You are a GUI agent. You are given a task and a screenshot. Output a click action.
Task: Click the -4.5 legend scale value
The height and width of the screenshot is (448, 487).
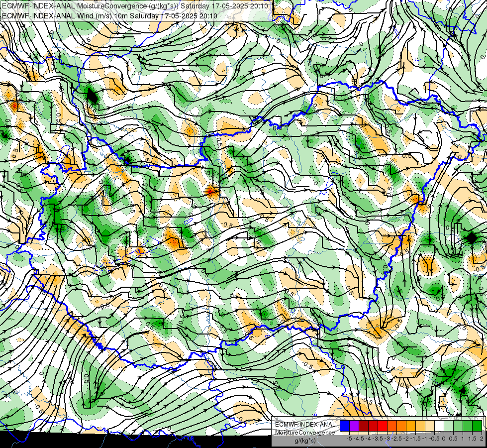click(x=359, y=439)
